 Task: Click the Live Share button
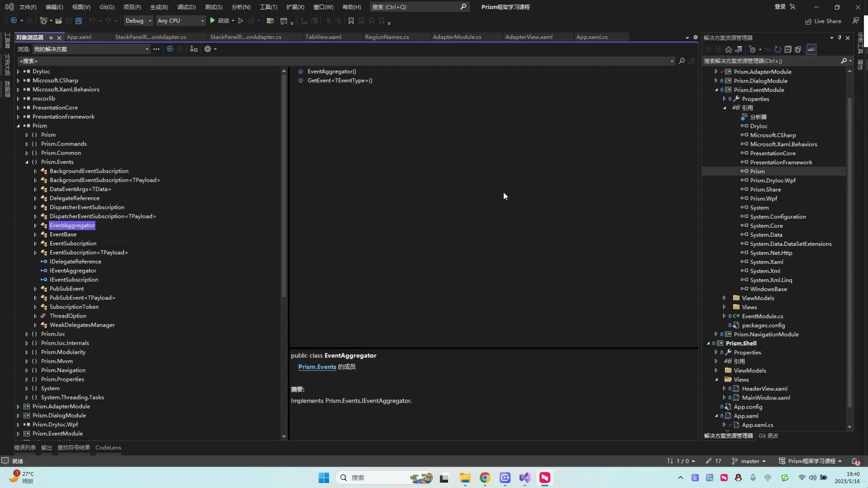pyautogui.click(x=823, y=21)
